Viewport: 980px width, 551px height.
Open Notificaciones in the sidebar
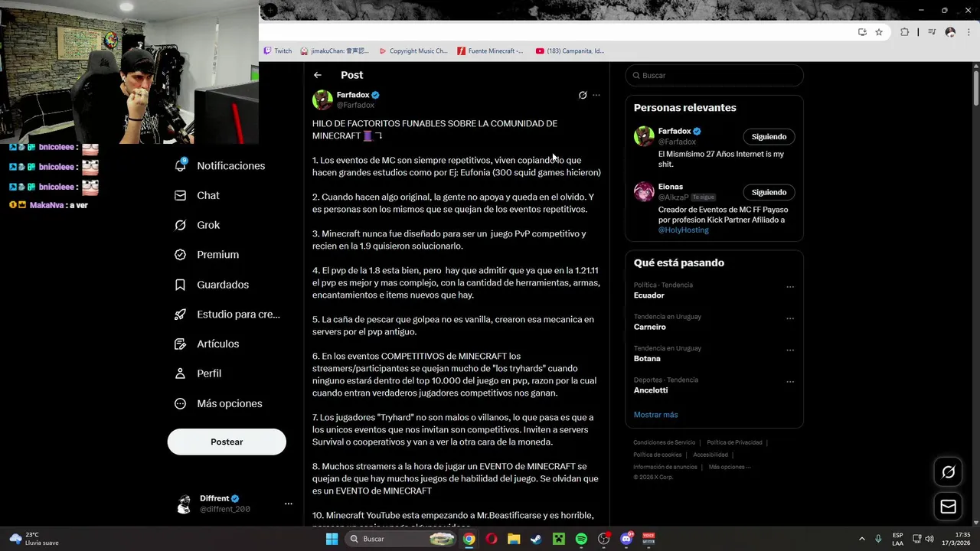(220, 165)
